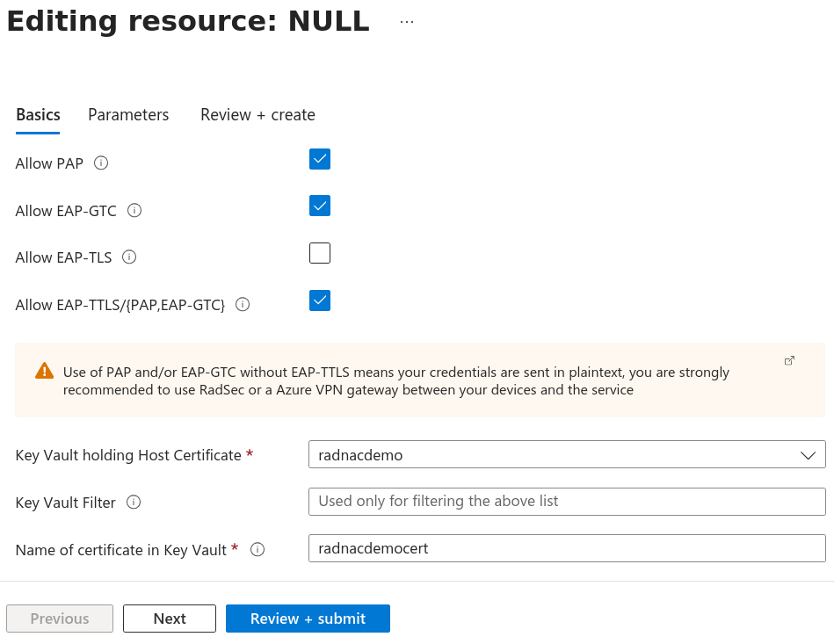The height and width of the screenshot is (644, 834).
Task: Click the Review + submit button
Action: point(308,619)
